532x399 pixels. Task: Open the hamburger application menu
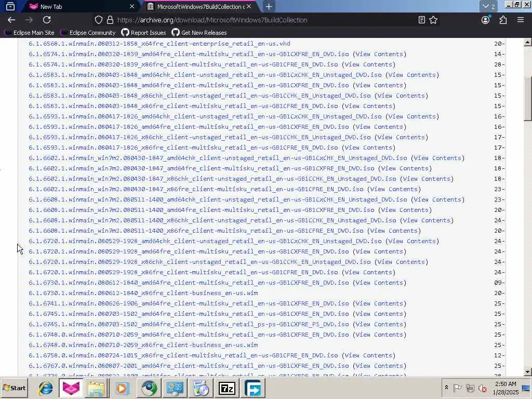521,20
